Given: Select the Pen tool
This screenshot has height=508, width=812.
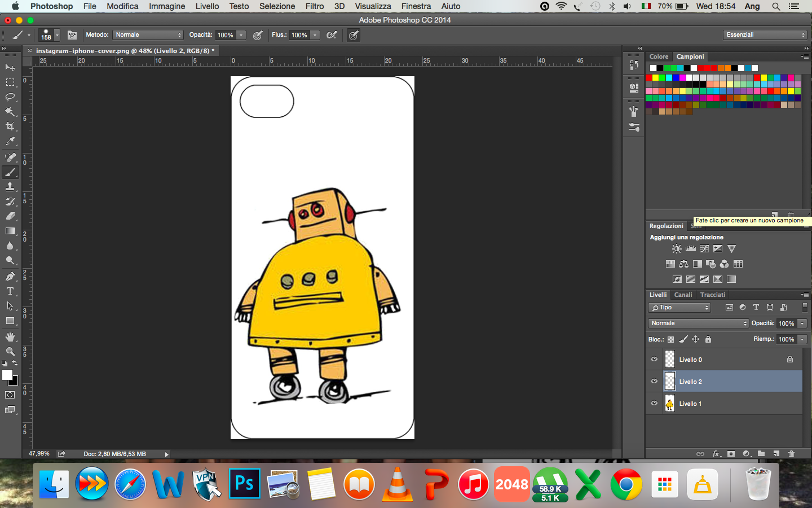Looking at the screenshot, I should (10, 277).
